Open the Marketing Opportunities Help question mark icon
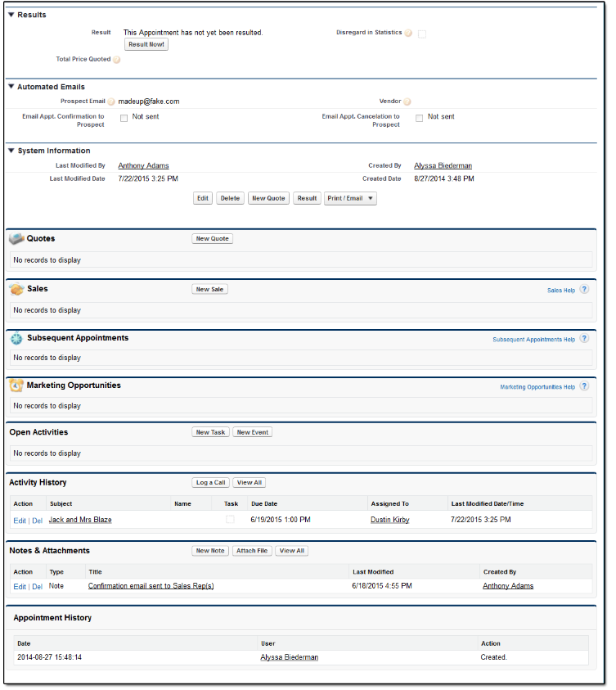 [584, 386]
